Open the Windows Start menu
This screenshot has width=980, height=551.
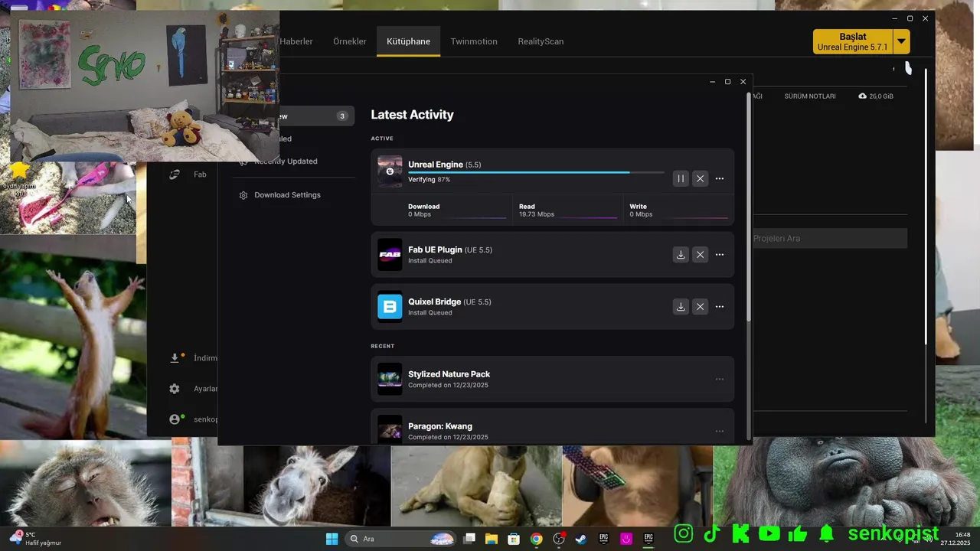pyautogui.click(x=332, y=539)
